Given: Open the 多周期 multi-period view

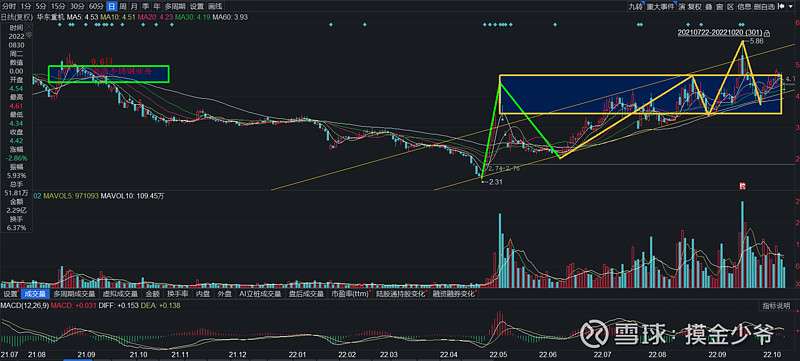Looking at the screenshot, I should point(174,7).
